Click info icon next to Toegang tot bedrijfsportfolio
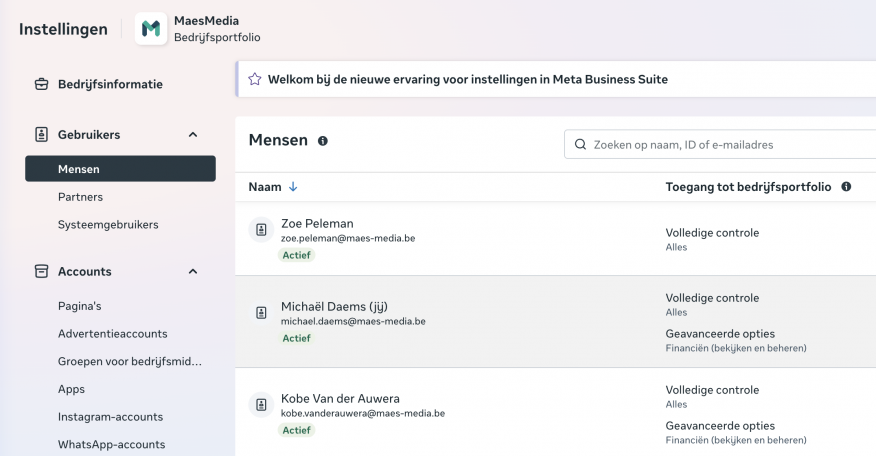The image size is (876, 456). 846,187
